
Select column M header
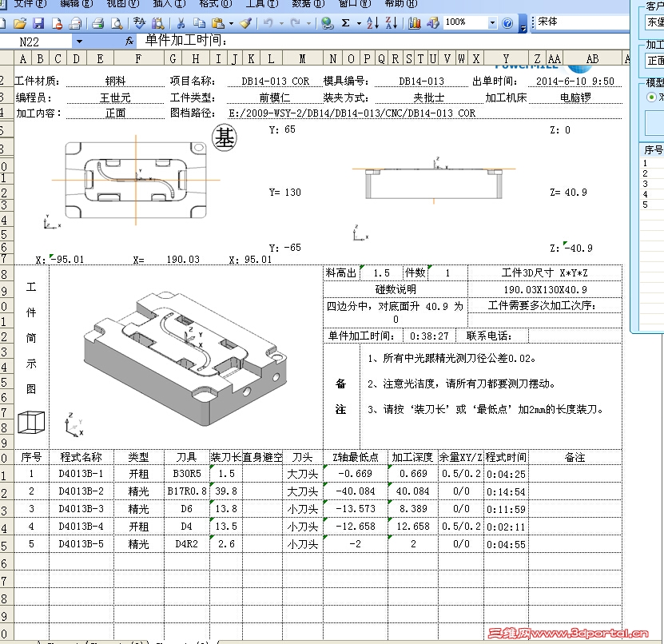click(303, 58)
